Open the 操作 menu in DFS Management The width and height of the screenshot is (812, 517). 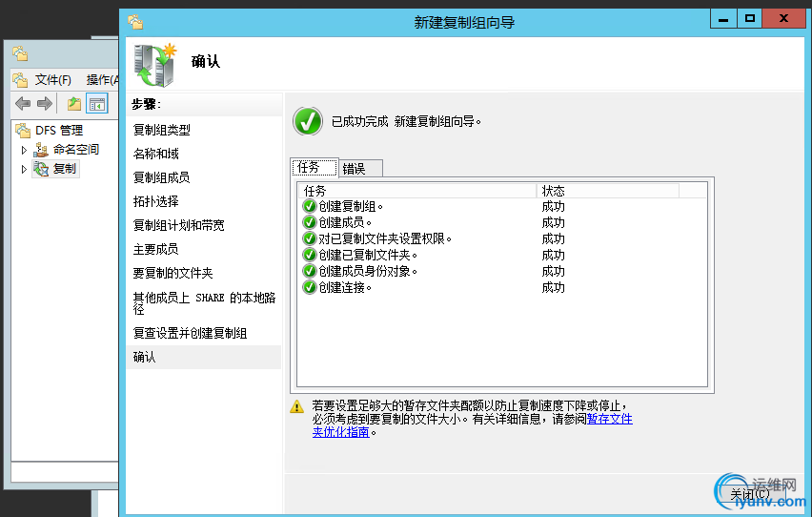102,80
